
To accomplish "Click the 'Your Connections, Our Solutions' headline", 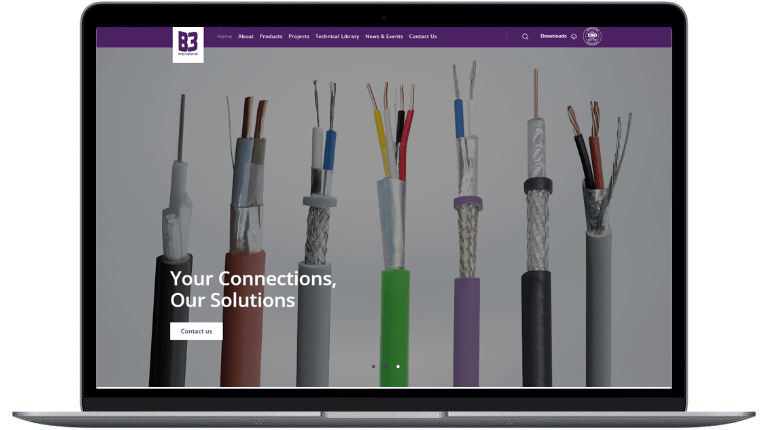I will click(253, 289).
